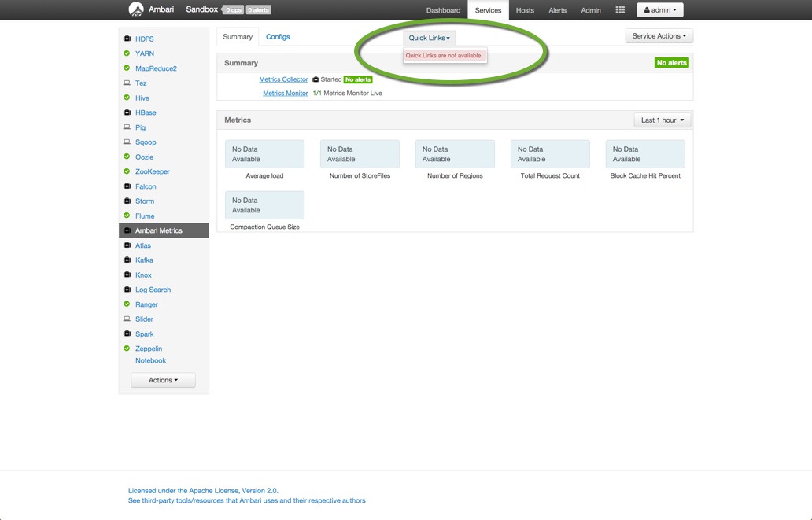This screenshot has width=812, height=520.
Task: Open the app launcher grid icon
Action: [x=620, y=9]
